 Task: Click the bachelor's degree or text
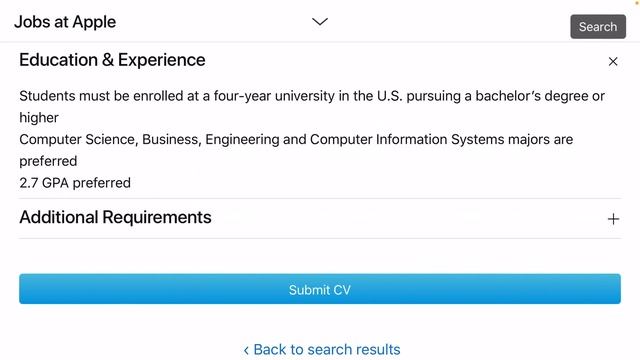pos(540,96)
